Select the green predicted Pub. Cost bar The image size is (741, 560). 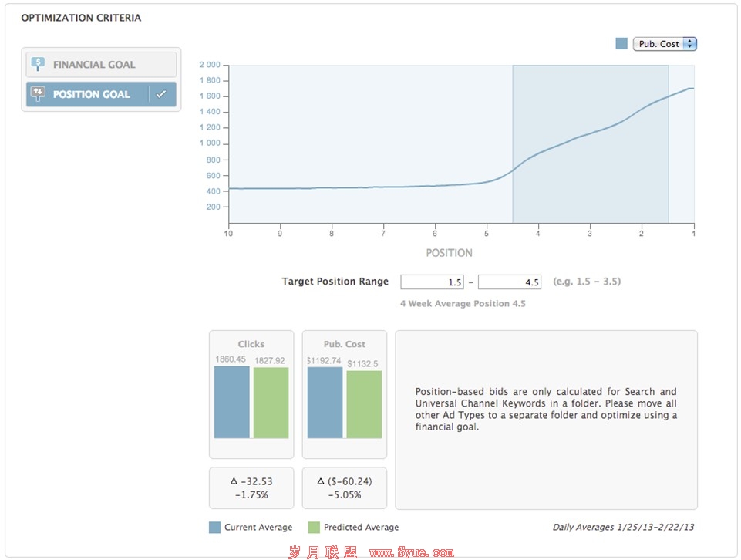click(x=364, y=404)
